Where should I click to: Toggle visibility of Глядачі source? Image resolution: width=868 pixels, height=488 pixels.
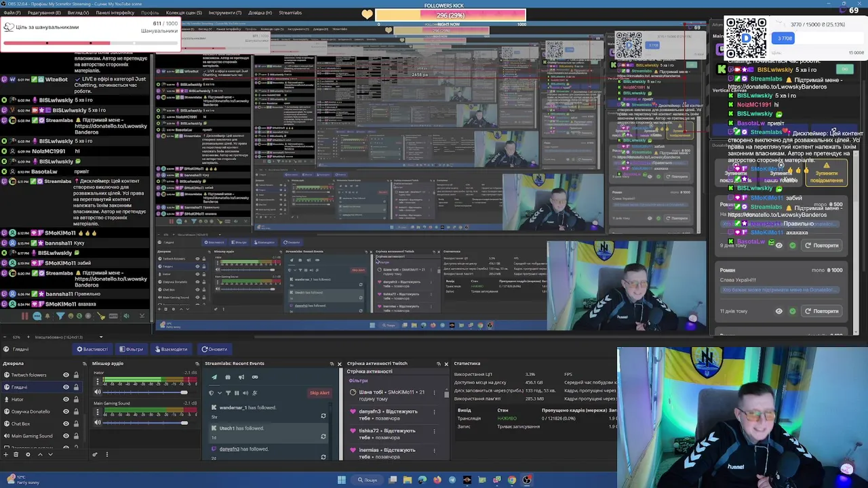click(66, 387)
